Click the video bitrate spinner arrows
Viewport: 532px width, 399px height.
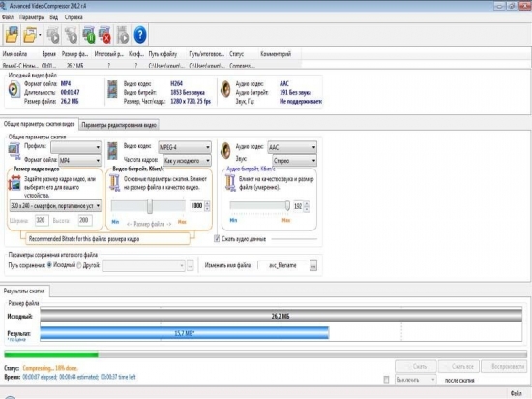point(207,206)
